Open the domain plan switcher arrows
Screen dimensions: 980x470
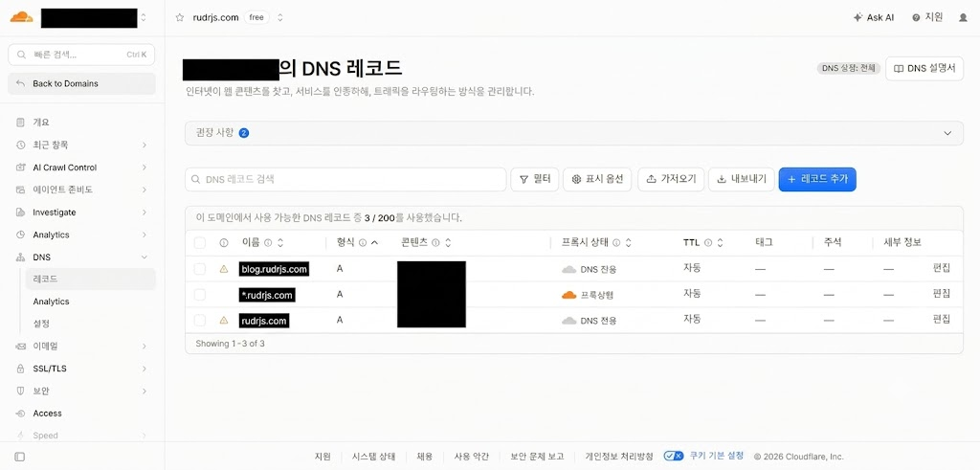click(x=280, y=17)
